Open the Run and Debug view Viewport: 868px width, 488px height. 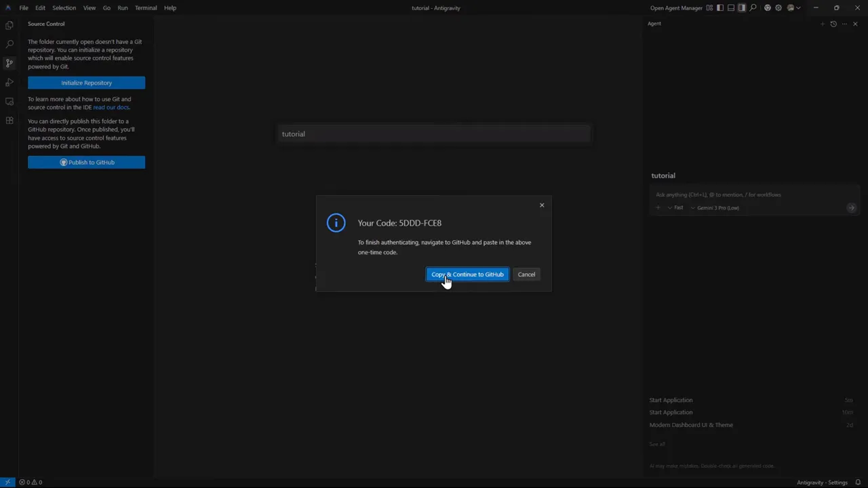(x=9, y=82)
